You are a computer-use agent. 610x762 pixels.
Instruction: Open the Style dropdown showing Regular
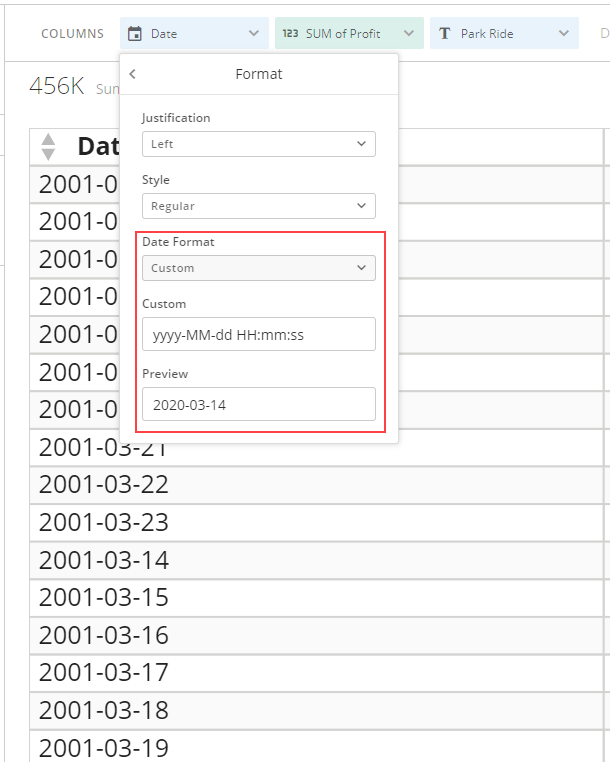click(x=258, y=206)
